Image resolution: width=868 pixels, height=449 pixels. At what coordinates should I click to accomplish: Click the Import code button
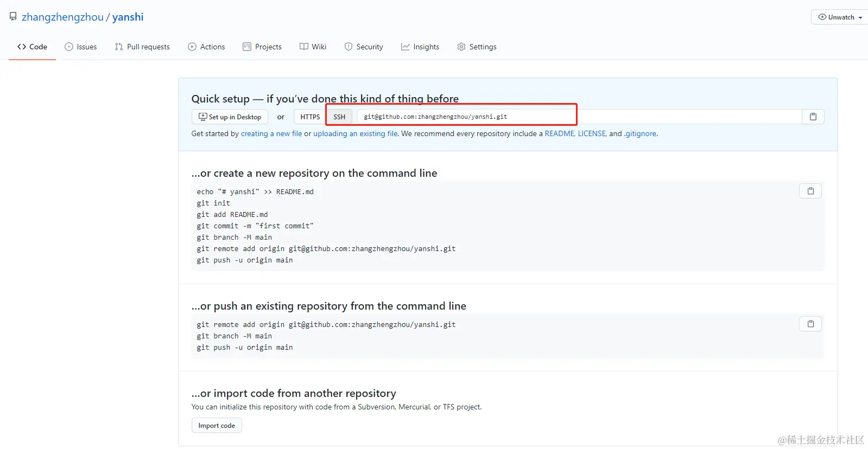click(217, 426)
